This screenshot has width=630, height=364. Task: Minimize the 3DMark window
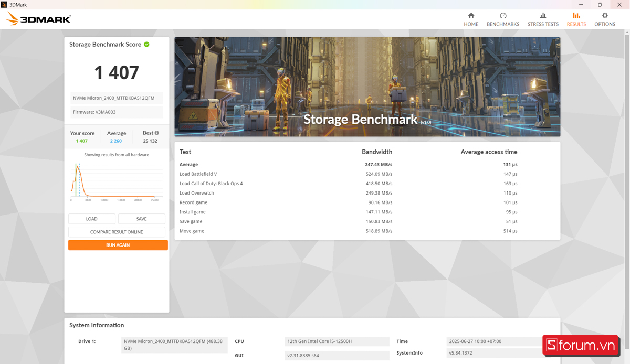[581, 5]
